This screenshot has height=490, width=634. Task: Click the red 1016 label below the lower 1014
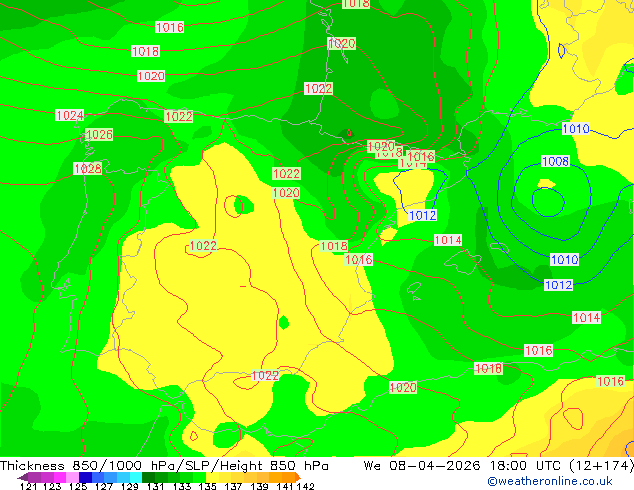539,350
